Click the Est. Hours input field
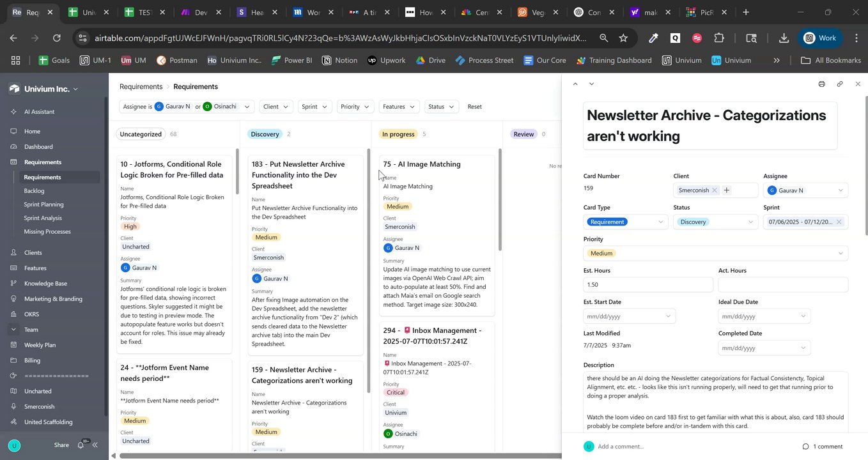The width and height of the screenshot is (868, 460). coord(647,285)
